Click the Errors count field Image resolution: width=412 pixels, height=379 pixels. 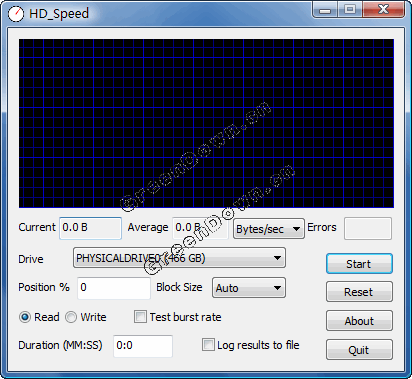pyautogui.click(x=368, y=228)
